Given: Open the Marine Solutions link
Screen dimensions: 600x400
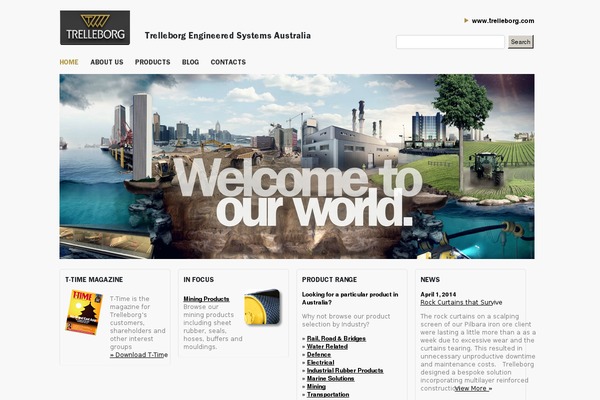Looking at the screenshot, I should (x=330, y=379).
